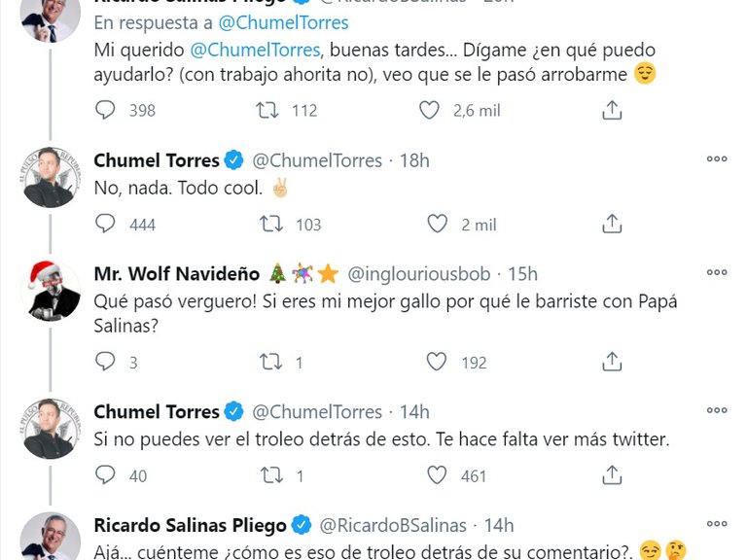Retweet Chumel's tweet with 103 retweets
The height and width of the screenshot is (560, 747).
[x=271, y=225]
